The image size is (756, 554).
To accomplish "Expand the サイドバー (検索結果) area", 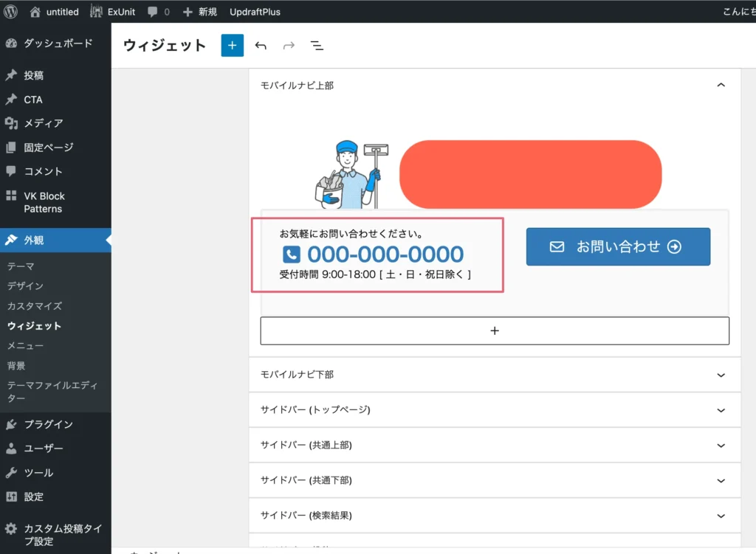I will (x=721, y=516).
